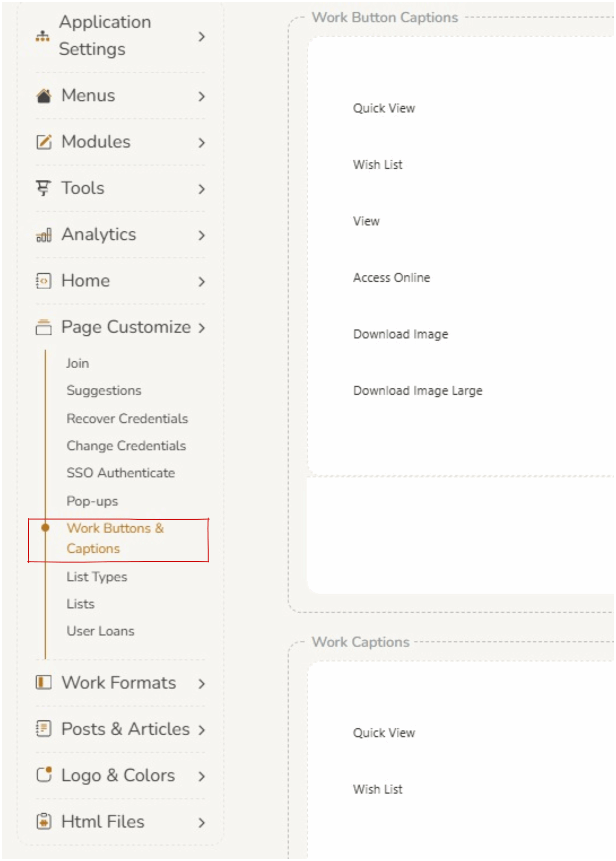Viewport: 616px width, 861px height.
Task: Click the Work Formats icon
Action: (44, 683)
